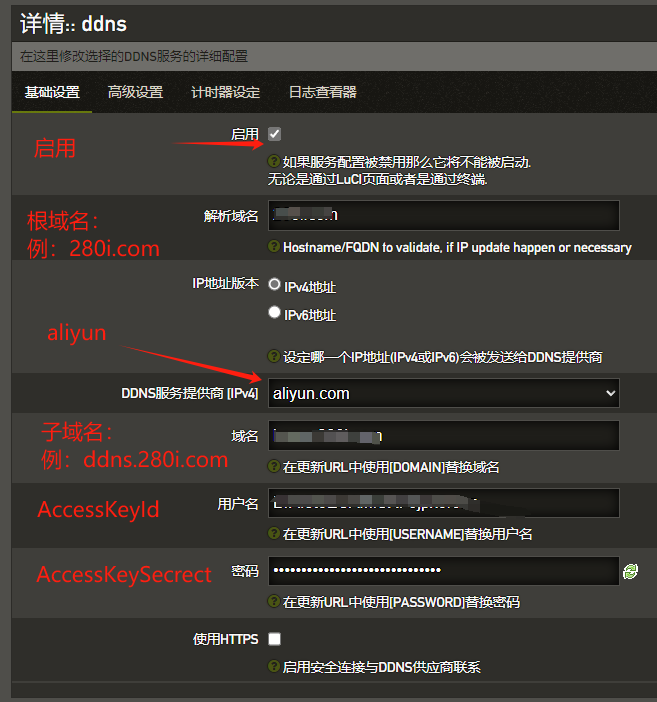The width and height of the screenshot is (657, 702).
Task: Click help icon below the 使用HTTPS option
Action: tap(273, 667)
